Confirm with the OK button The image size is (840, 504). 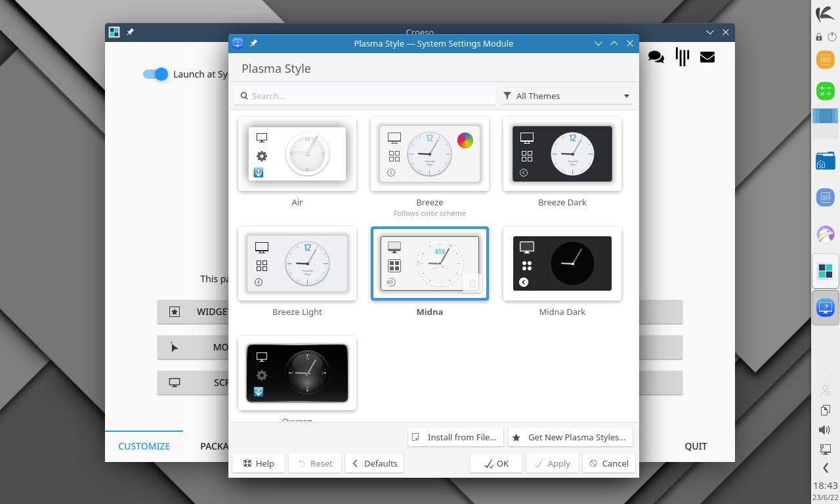(x=496, y=463)
